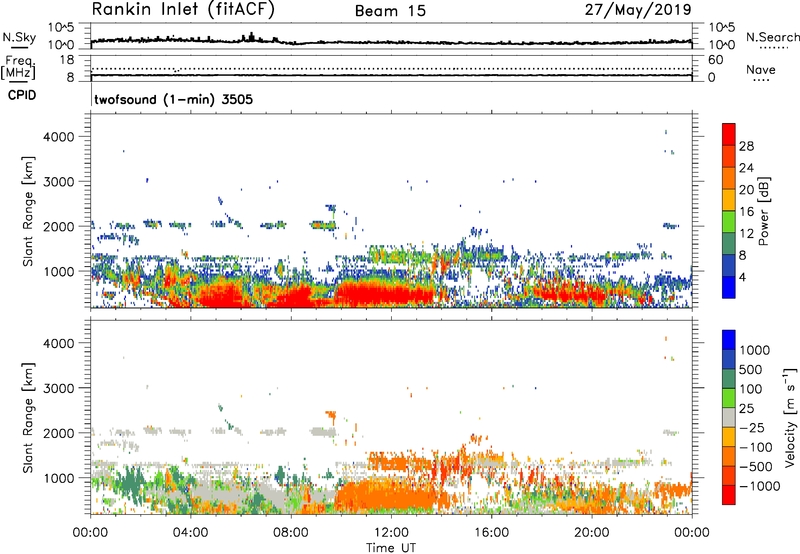Click the orange velocity patch near 11:00 UT
800x554 pixels.
(383, 497)
